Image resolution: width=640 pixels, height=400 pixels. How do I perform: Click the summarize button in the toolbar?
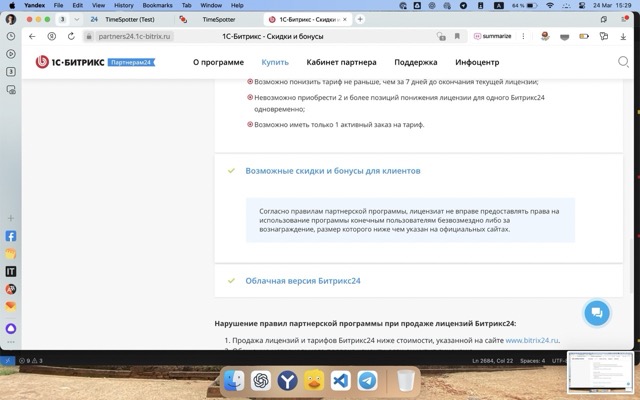point(492,36)
